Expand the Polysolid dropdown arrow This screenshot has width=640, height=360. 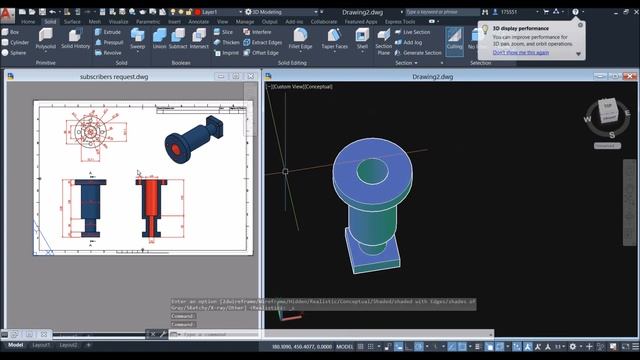click(x=46, y=52)
